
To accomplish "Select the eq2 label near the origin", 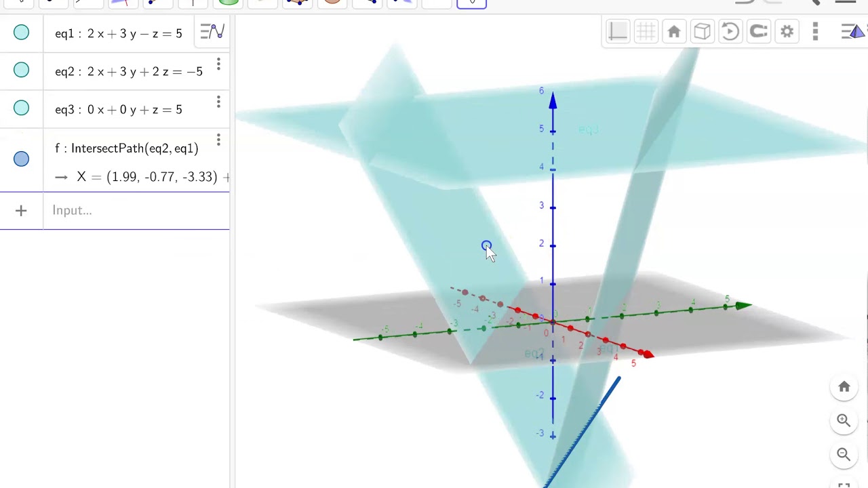I will pos(534,353).
